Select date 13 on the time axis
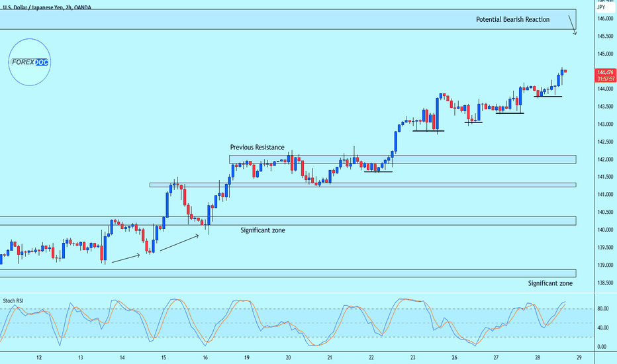Image resolution: width=617 pixels, height=364 pixels. tap(80, 357)
